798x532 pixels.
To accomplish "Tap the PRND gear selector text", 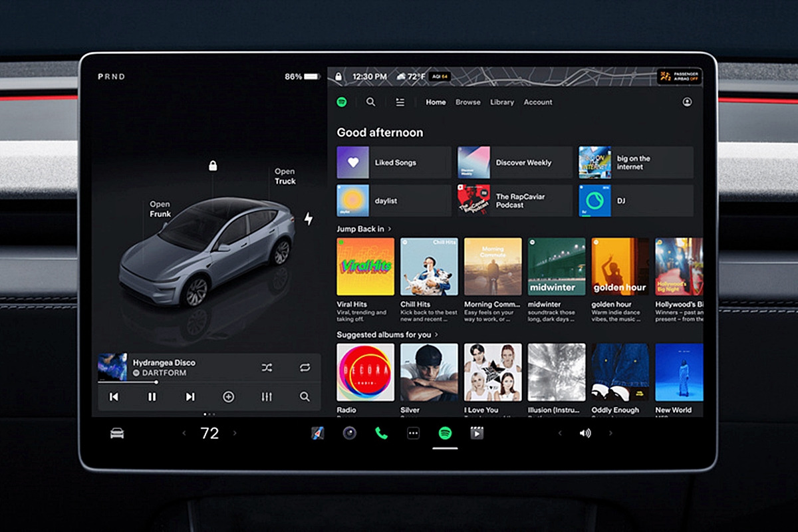I will click(x=111, y=76).
